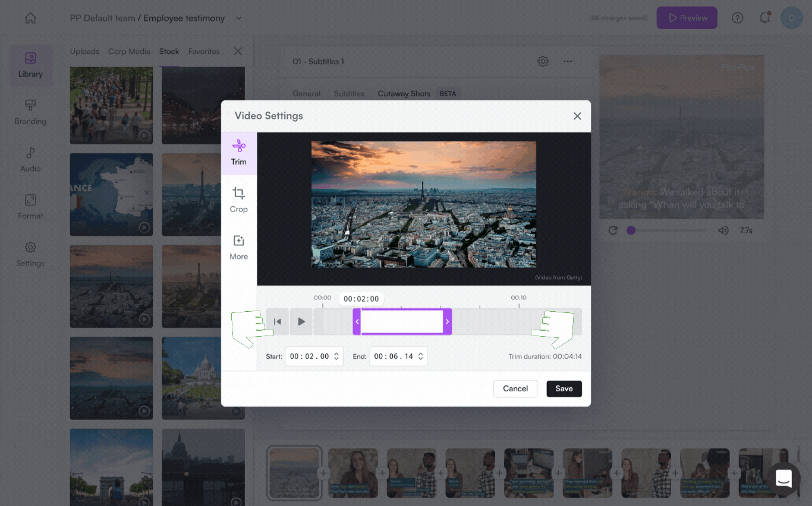Open the scene three-dots menu
Screen dimensions: 812x506
[568, 61]
